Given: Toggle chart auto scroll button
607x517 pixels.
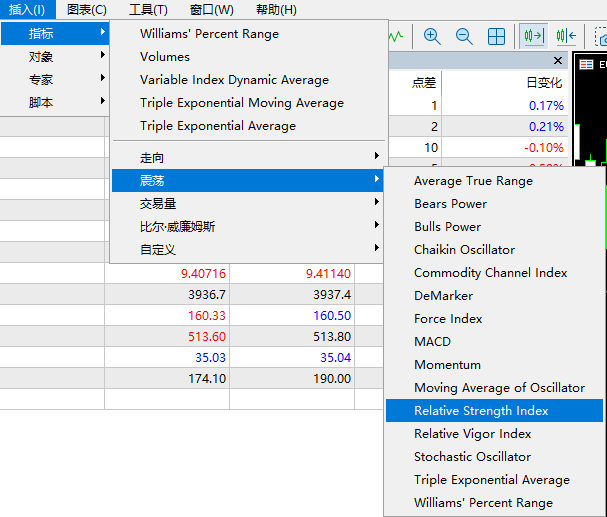Looking at the screenshot, I should 534,37.
